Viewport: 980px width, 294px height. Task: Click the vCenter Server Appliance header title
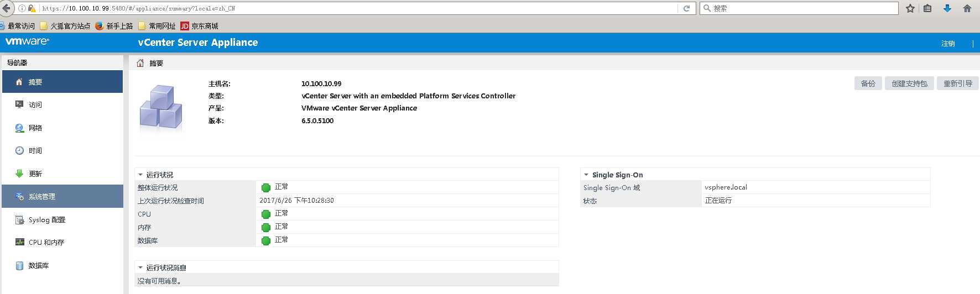point(198,43)
